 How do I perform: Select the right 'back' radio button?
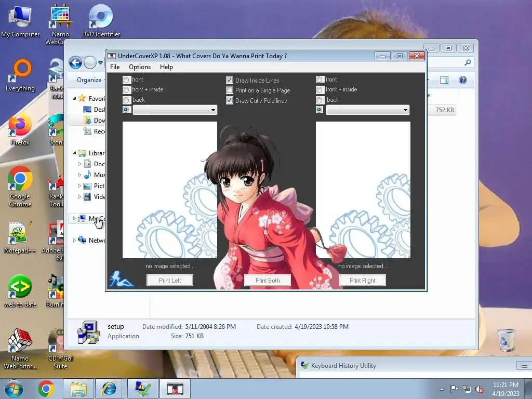(320, 100)
